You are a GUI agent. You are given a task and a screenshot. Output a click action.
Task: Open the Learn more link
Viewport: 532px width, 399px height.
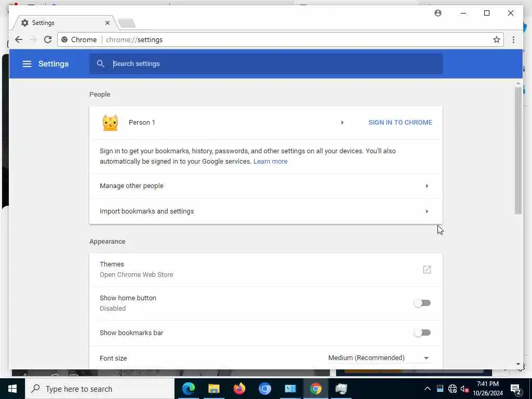270,162
